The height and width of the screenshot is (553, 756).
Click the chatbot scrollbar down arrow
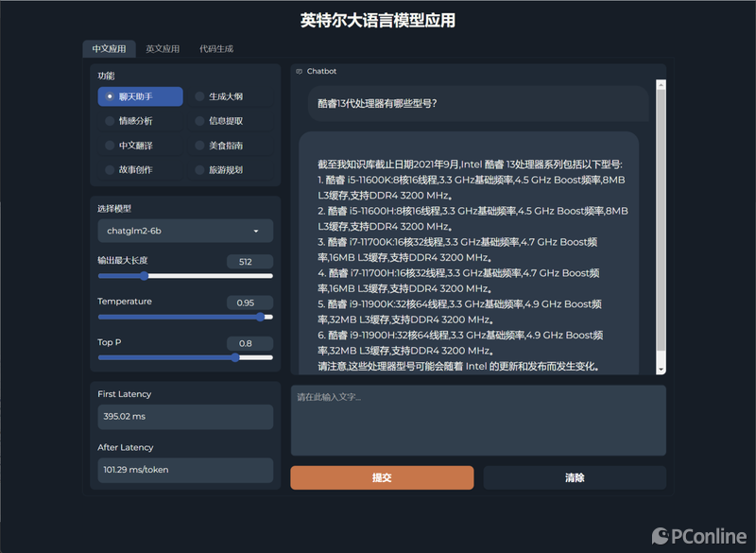pyautogui.click(x=661, y=370)
